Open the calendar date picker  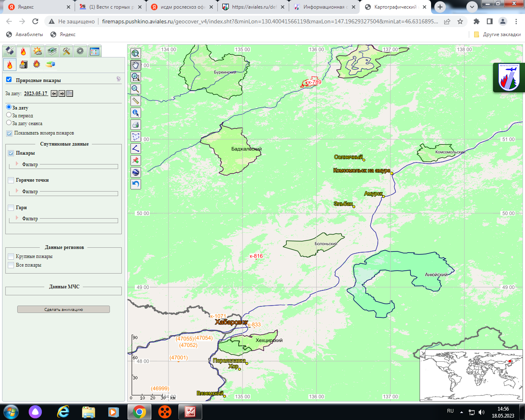point(70,94)
